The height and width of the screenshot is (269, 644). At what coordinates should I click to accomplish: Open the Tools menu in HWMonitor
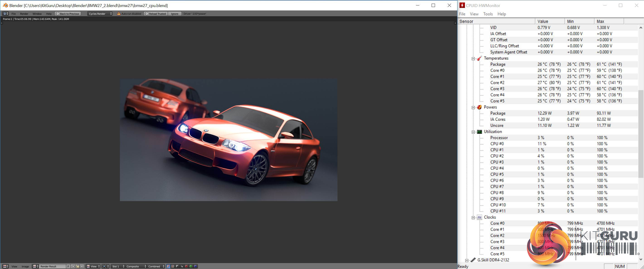(488, 14)
